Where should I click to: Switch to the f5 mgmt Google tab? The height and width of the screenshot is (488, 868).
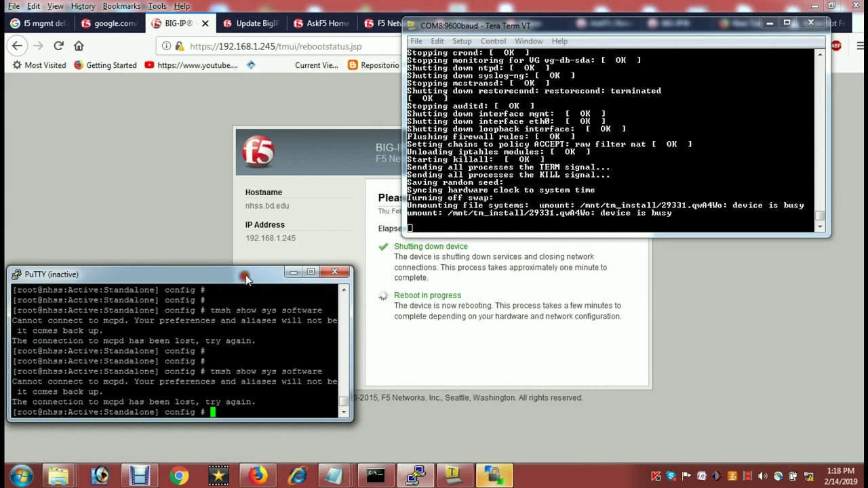coord(39,23)
